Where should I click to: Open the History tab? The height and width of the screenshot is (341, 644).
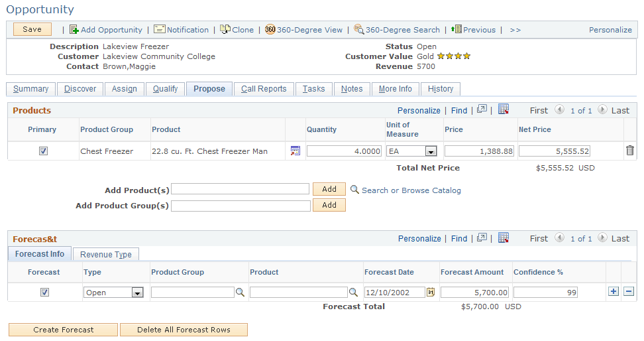pos(441,89)
